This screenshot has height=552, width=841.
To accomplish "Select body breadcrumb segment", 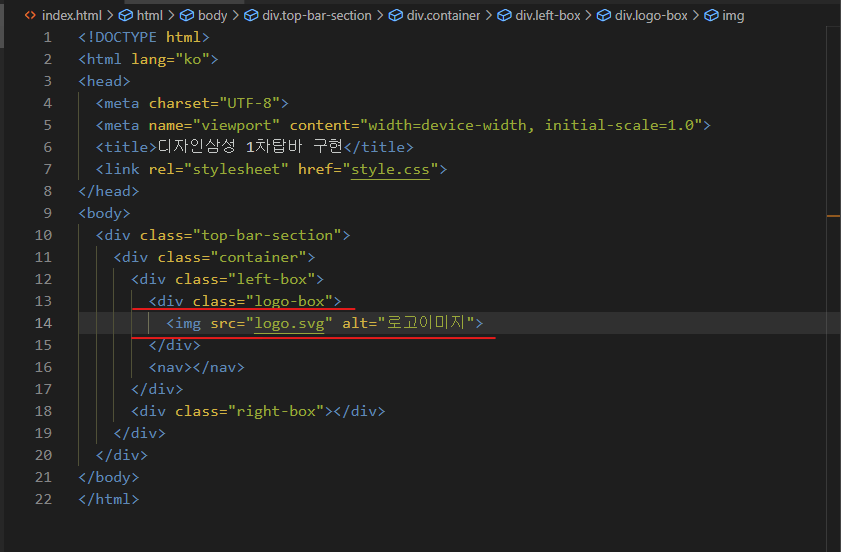I will [212, 16].
